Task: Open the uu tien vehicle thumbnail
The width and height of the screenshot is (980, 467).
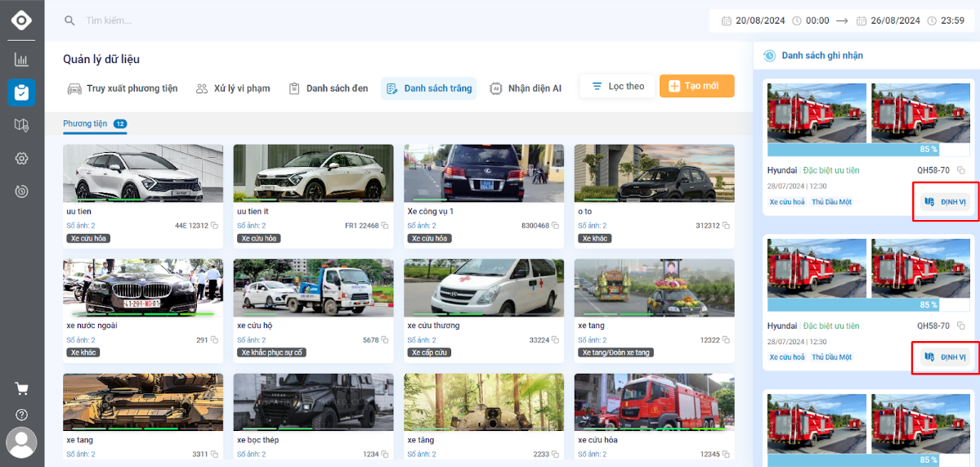Action: 143,173
